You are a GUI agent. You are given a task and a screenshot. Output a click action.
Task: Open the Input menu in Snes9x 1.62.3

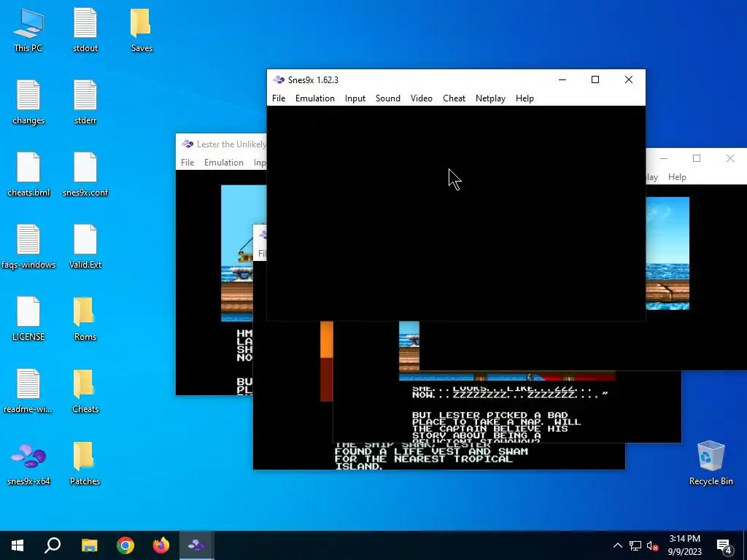point(355,98)
